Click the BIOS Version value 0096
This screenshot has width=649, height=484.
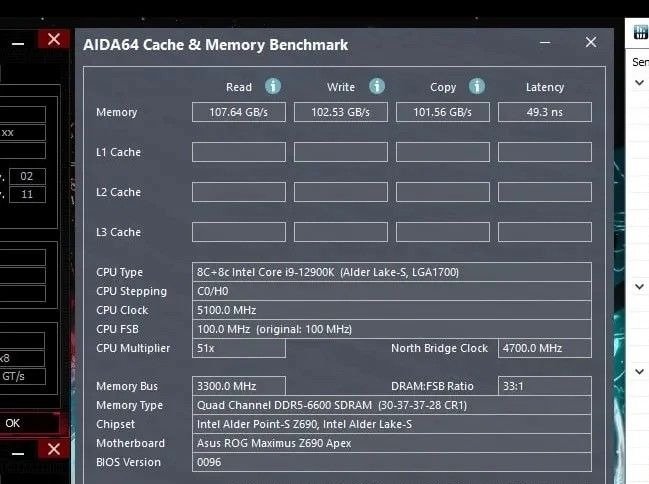[x=392, y=462]
